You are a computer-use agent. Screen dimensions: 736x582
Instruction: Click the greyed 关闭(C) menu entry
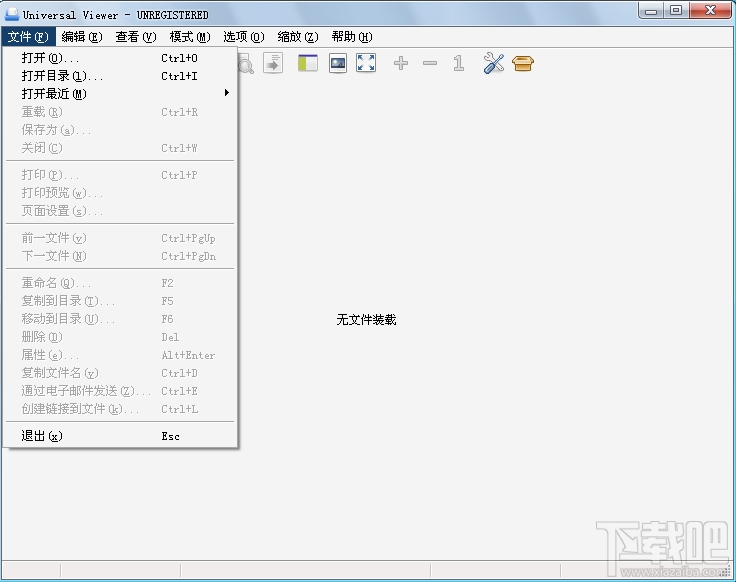[x=120, y=148]
